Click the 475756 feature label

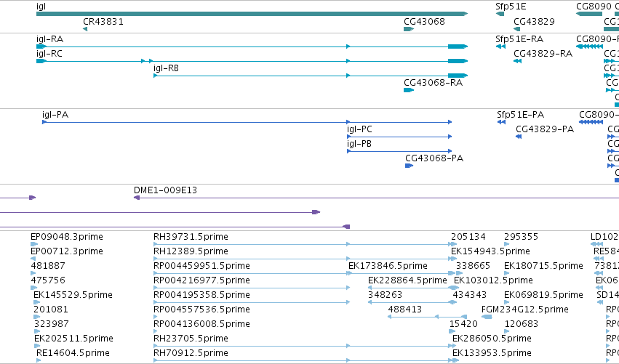tap(48, 280)
